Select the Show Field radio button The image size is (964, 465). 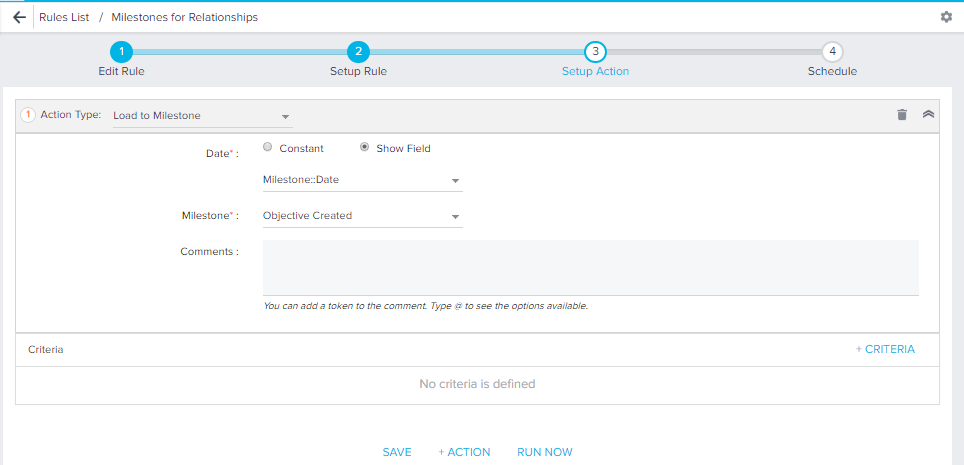click(365, 147)
